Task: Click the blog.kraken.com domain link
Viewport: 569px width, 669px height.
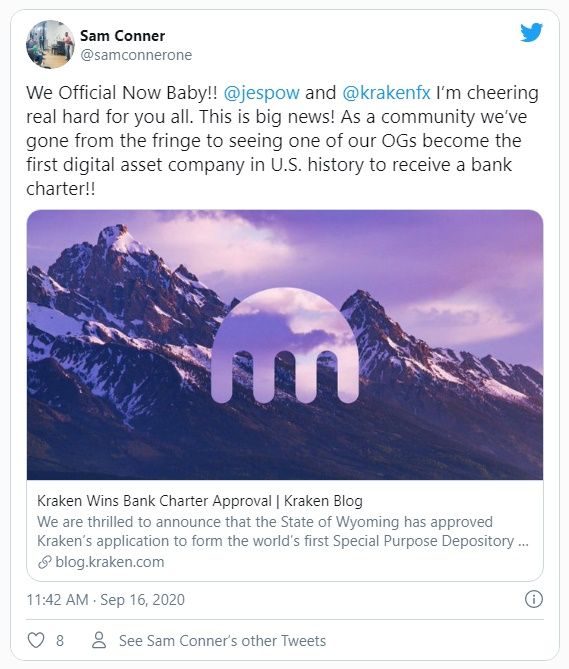Action: [110, 562]
